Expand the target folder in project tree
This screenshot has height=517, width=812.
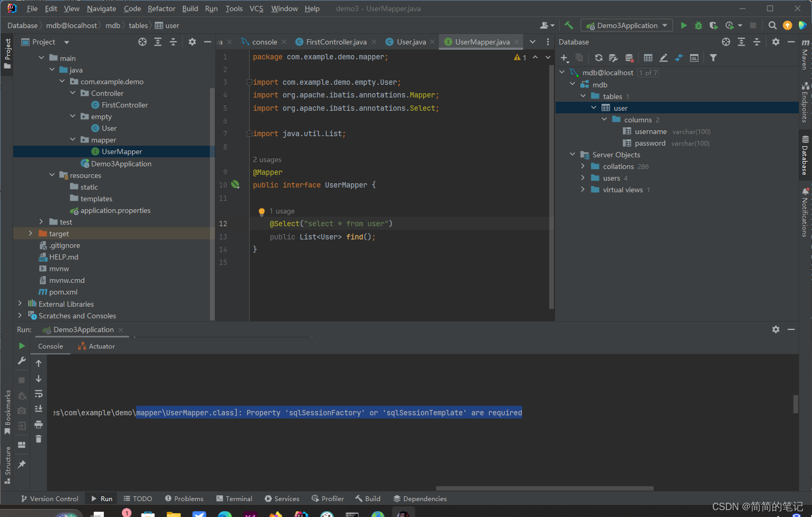point(30,234)
